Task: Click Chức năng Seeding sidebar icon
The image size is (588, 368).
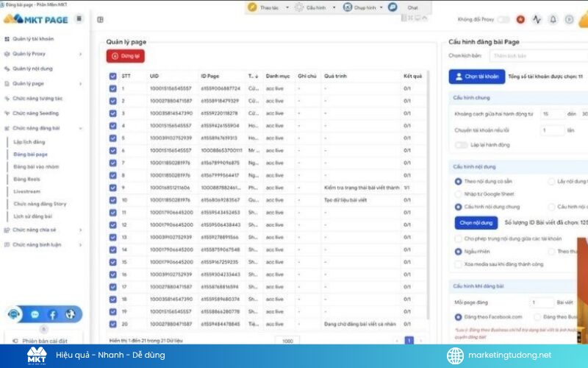Action: (7, 113)
